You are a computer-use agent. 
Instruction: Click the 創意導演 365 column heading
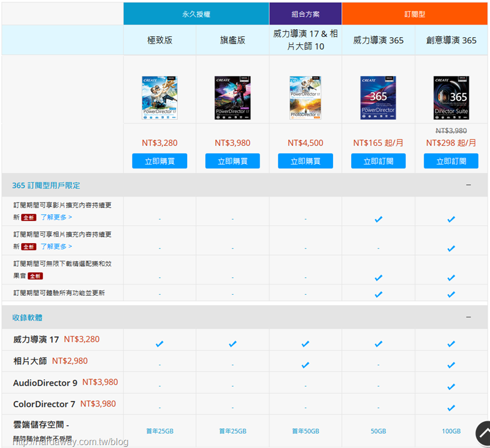click(x=452, y=40)
